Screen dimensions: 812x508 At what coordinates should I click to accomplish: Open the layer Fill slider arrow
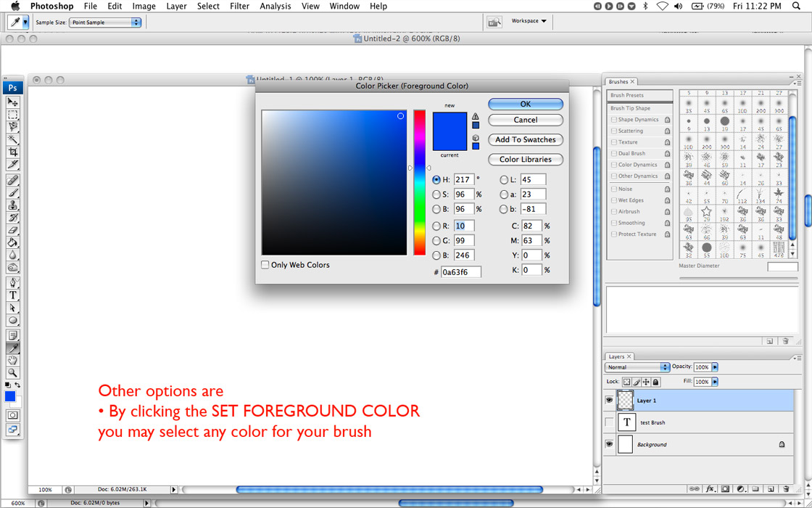(715, 382)
